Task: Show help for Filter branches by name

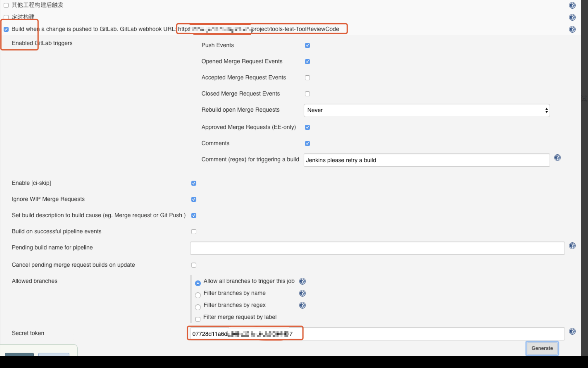Action: click(x=302, y=293)
